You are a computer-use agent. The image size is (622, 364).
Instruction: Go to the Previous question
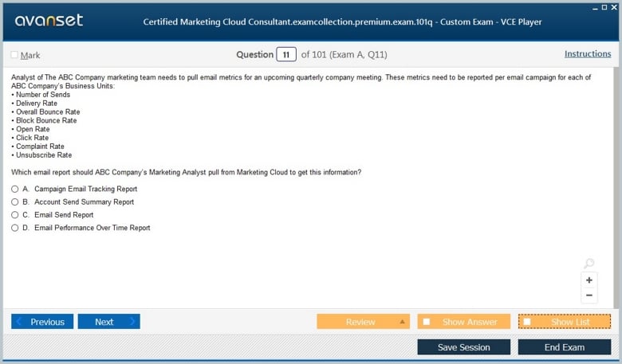click(42, 322)
